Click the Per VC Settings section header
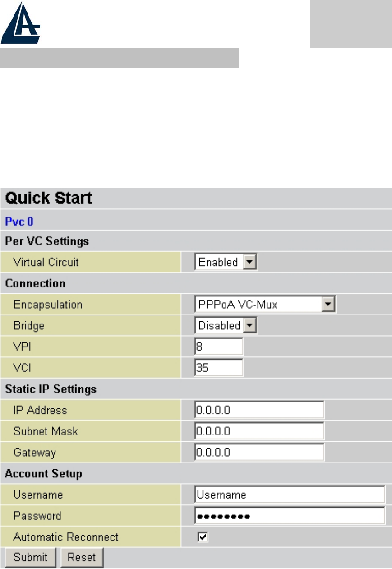 tap(47, 241)
